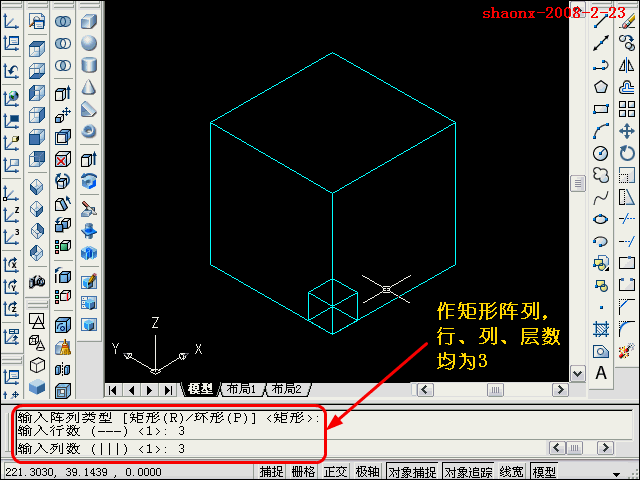Click command window scrollbar left arrow
640x480 pixels.
[557, 448]
